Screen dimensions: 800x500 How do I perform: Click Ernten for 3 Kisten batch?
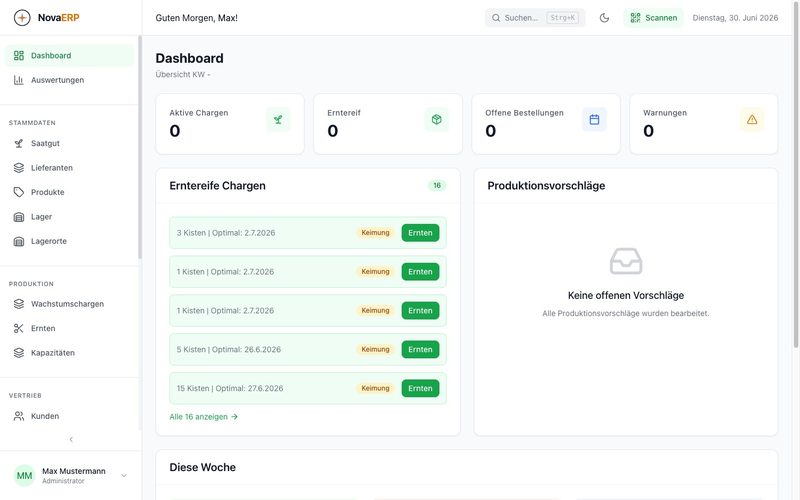(420, 233)
